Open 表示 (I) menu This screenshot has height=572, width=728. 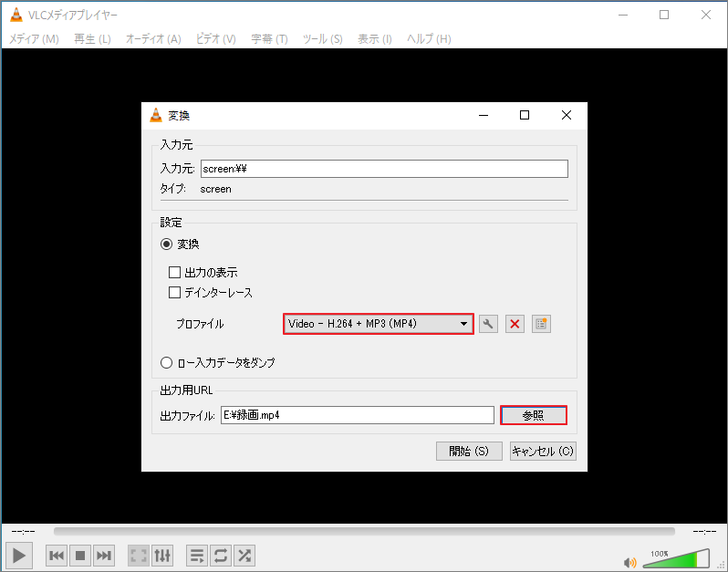point(375,39)
